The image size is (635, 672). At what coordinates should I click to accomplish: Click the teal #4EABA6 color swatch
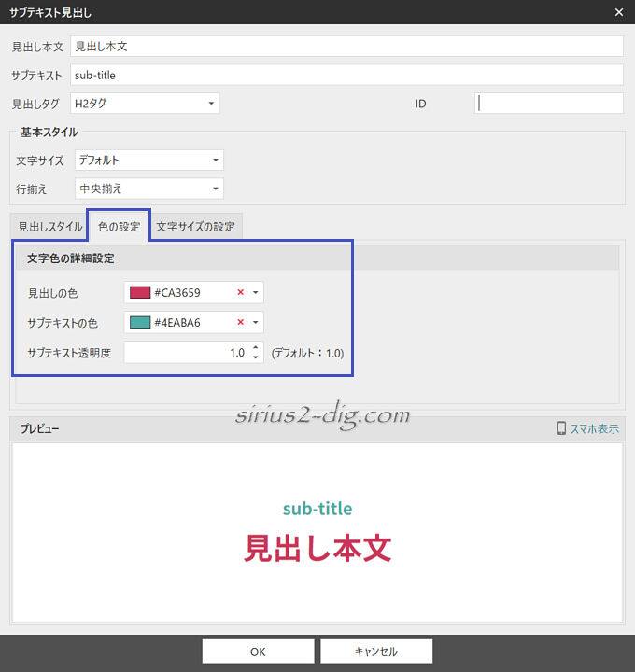click(140, 323)
